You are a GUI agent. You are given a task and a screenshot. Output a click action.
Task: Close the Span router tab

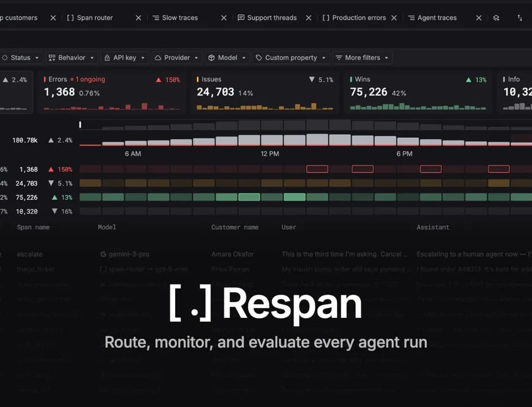click(x=139, y=18)
